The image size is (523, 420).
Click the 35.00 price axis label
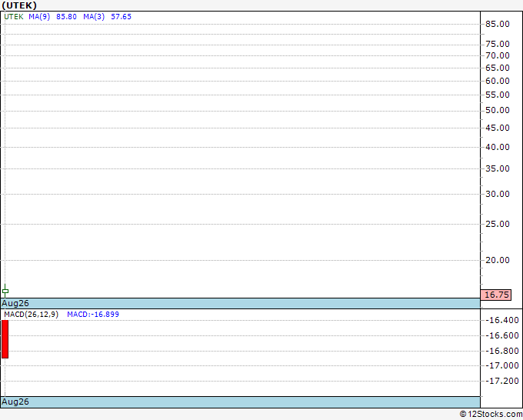(498, 168)
